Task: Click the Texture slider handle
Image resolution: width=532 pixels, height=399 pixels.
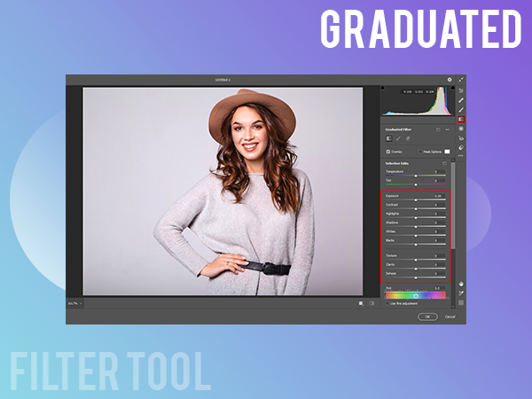Action: [416, 260]
